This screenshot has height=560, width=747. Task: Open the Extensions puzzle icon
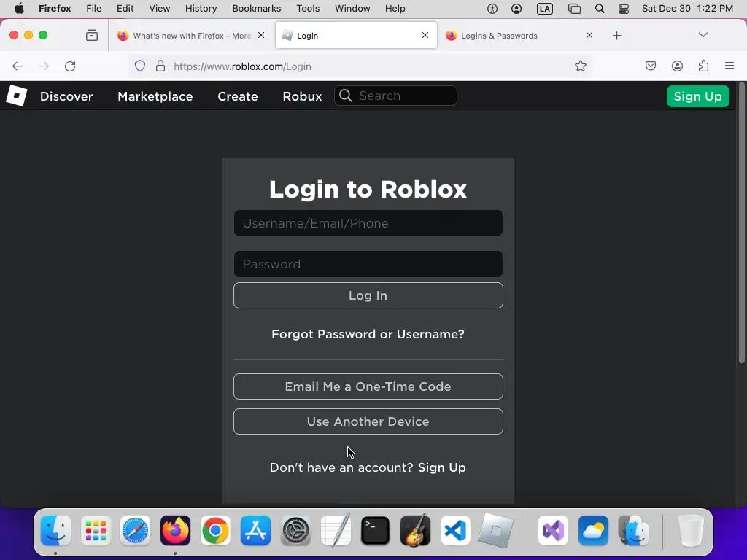[x=703, y=66]
